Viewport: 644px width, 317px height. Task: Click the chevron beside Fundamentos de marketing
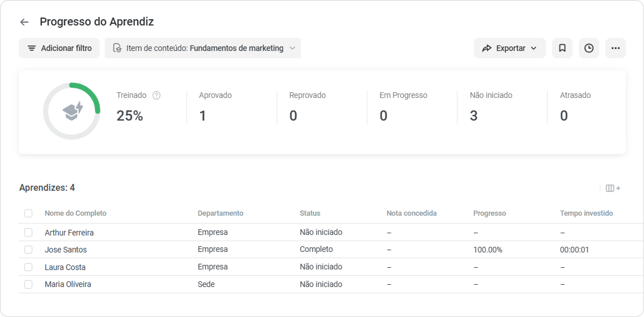click(293, 48)
